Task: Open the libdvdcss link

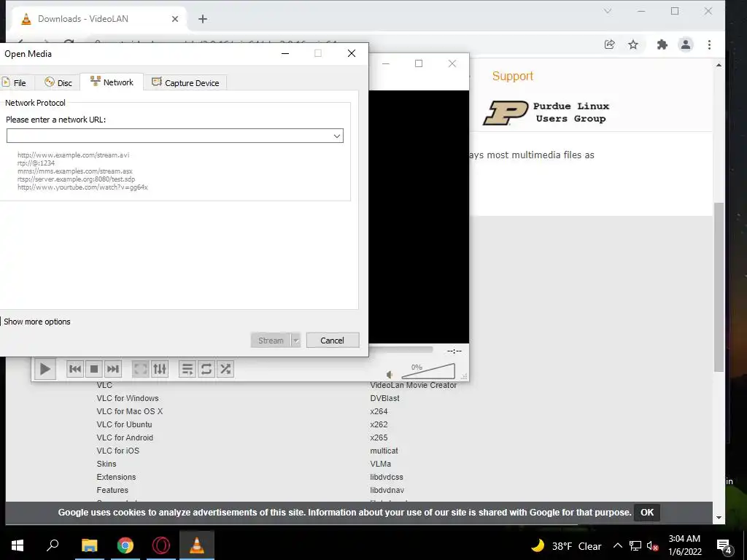Action: click(387, 477)
